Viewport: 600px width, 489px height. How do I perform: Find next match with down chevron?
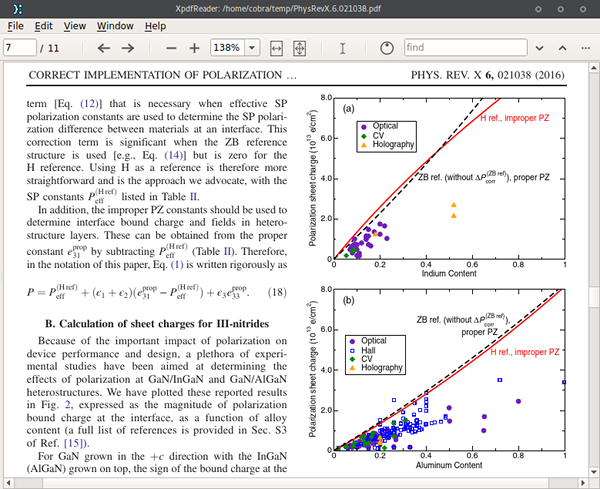[x=540, y=48]
